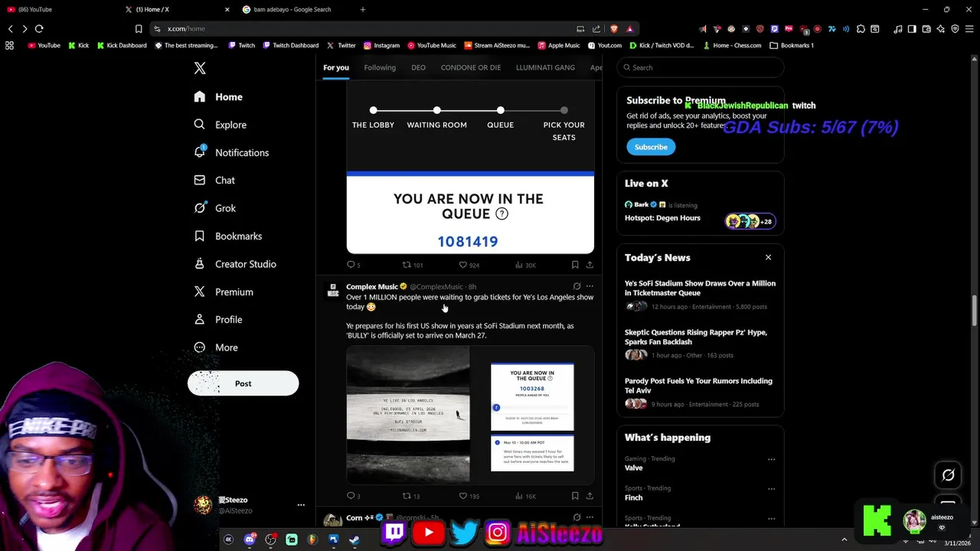Screen dimensions: 980x551
Task: Open more options for Valve trend
Action: click(771, 460)
